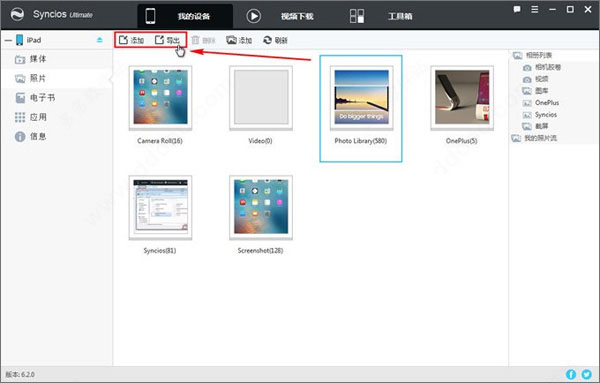This screenshot has height=383, width=600.
Task: Select 视频 video in right panel
Action: click(x=536, y=79)
